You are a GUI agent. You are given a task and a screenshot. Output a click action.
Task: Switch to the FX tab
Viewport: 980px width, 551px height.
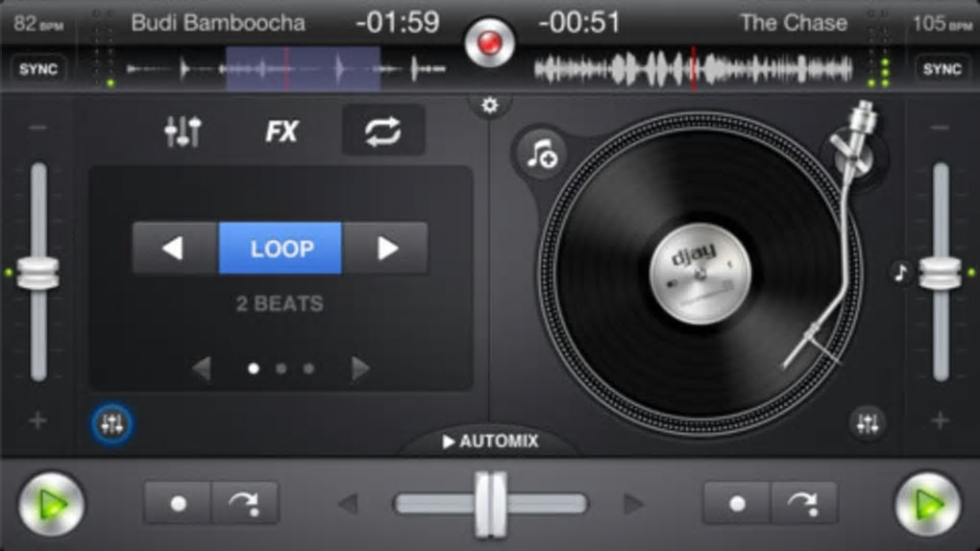(282, 132)
